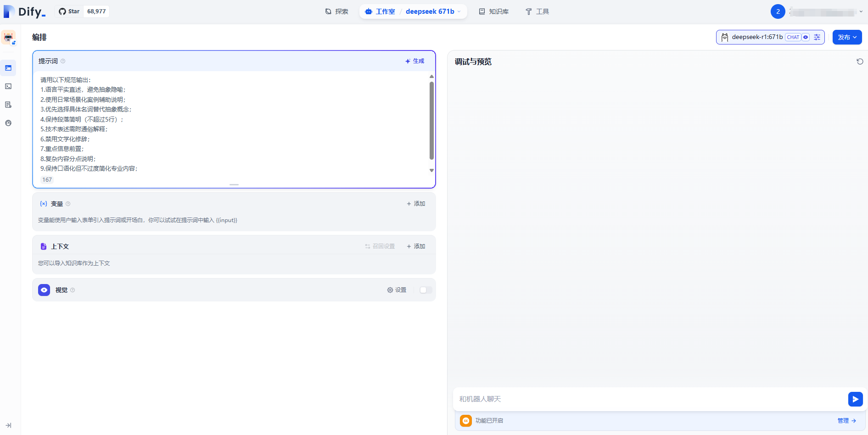Add a context dataset with 添加
This screenshot has width=868, height=435.
[x=416, y=246]
